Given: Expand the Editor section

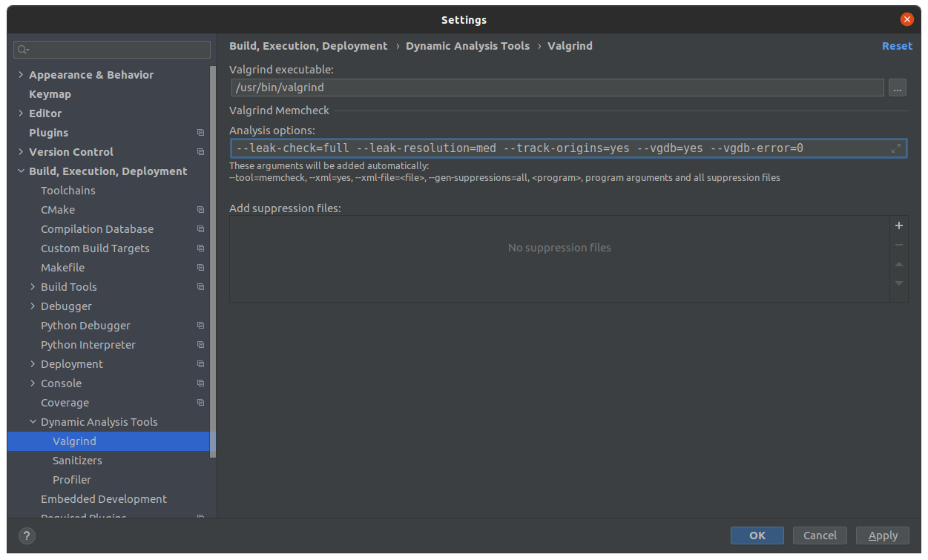Looking at the screenshot, I should click(21, 113).
